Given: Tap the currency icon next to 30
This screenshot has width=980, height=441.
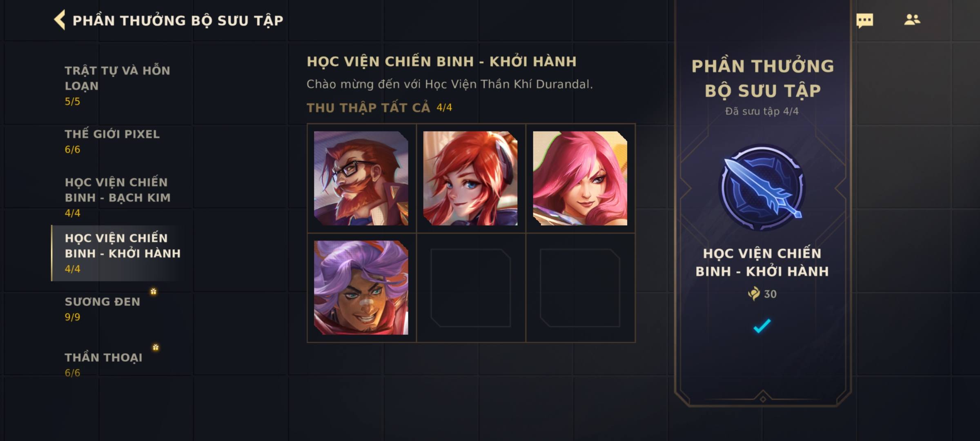Looking at the screenshot, I should coord(754,294).
